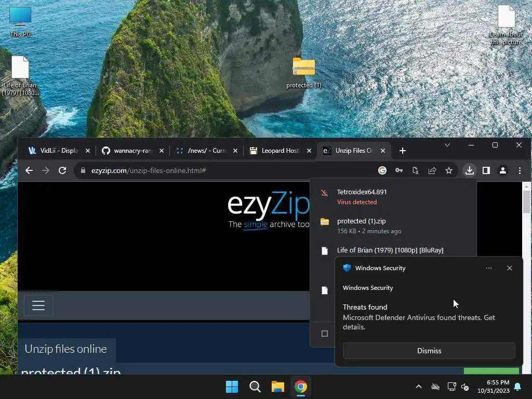Screen dimensions: 532x399
Task: Click the Threats found message
Action: point(419,317)
